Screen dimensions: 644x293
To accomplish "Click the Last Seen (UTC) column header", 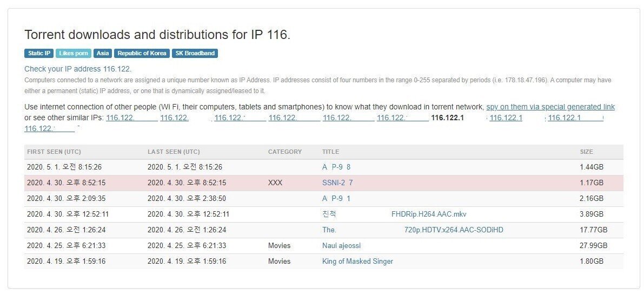I will tap(174, 152).
